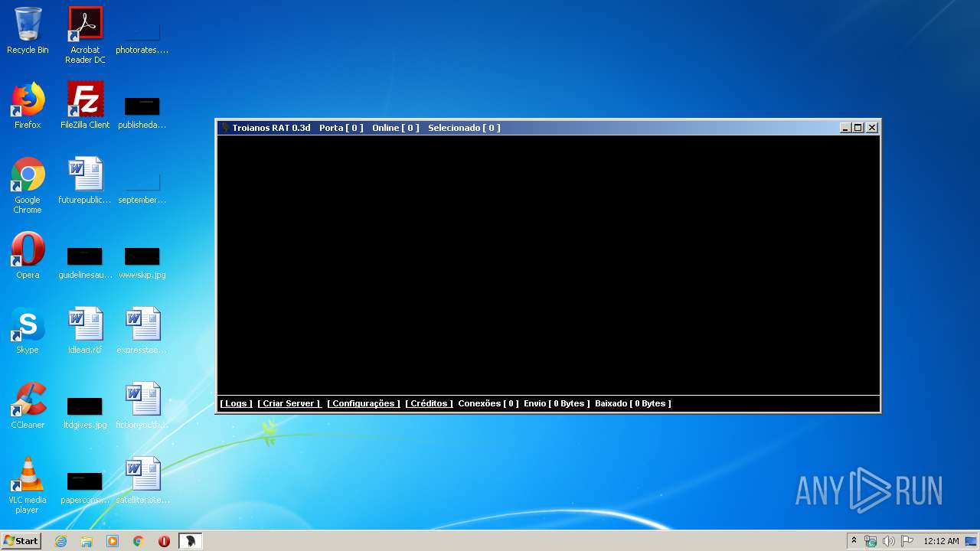Image resolution: width=980 pixels, height=551 pixels.
Task: Click the Porta [ 0 ] title label
Action: click(x=341, y=128)
